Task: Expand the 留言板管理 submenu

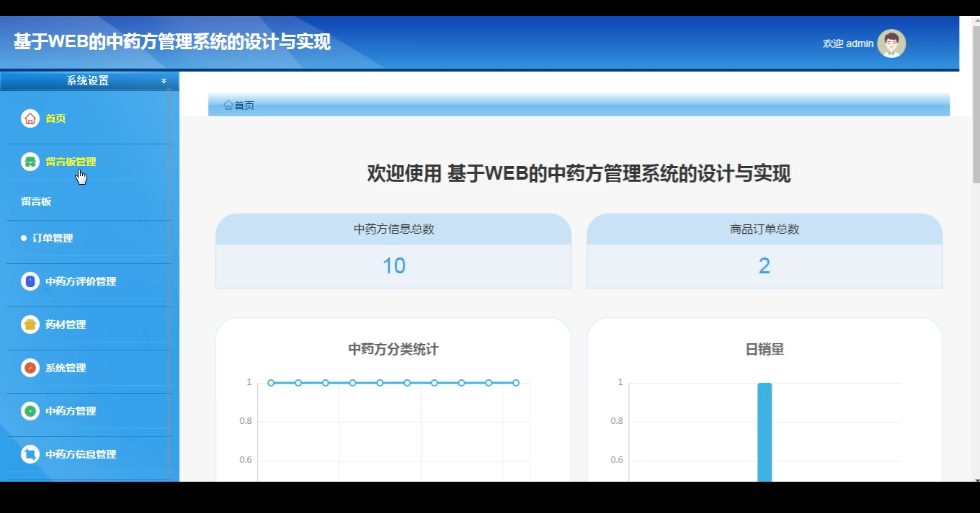Action: (x=70, y=162)
